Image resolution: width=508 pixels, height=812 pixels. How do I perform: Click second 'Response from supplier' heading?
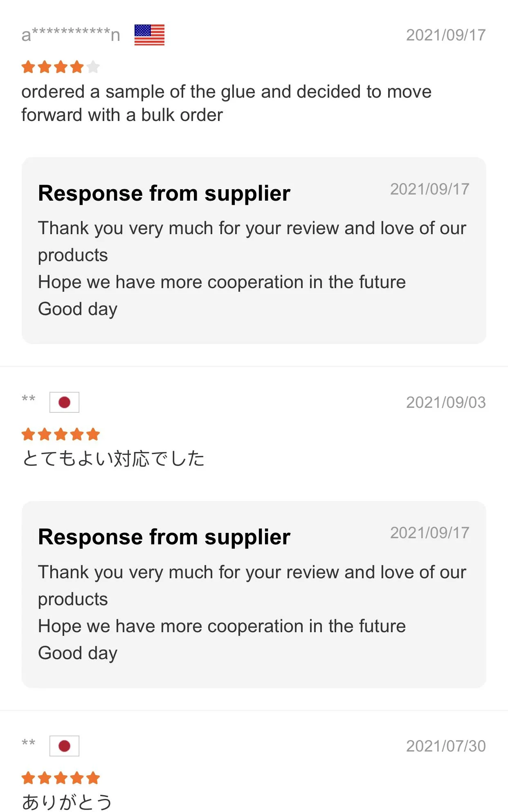[164, 537]
